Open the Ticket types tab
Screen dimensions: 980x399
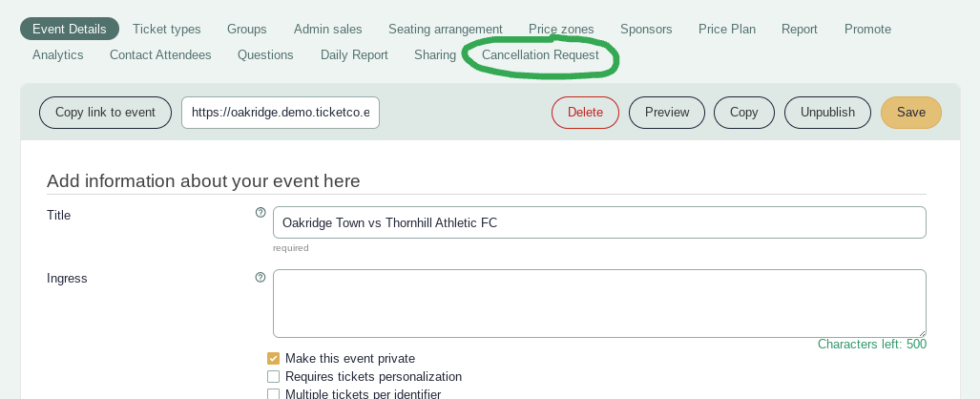point(167,29)
